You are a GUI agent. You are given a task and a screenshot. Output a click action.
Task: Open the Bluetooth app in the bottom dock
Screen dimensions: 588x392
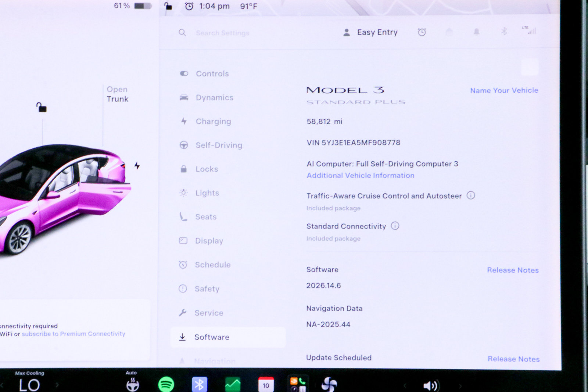click(200, 385)
